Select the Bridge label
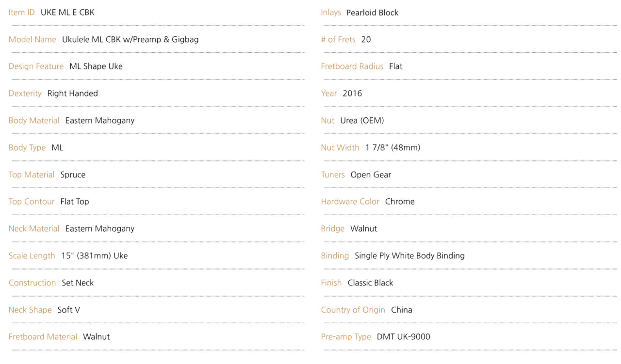Screen dimensions: 621x364 (x=333, y=229)
